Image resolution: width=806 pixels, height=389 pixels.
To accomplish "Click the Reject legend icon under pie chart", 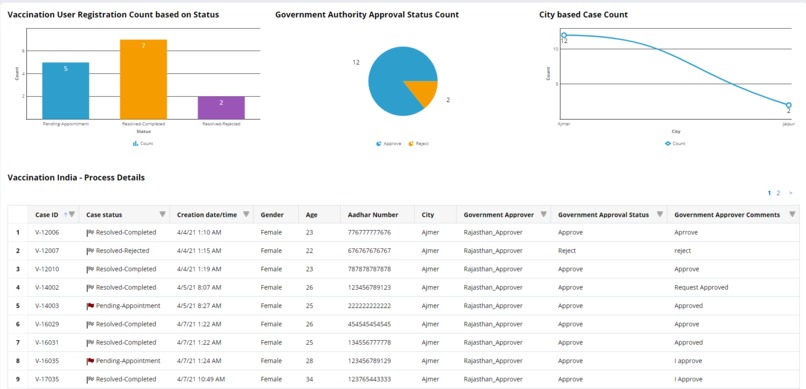I will pos(411,143).
